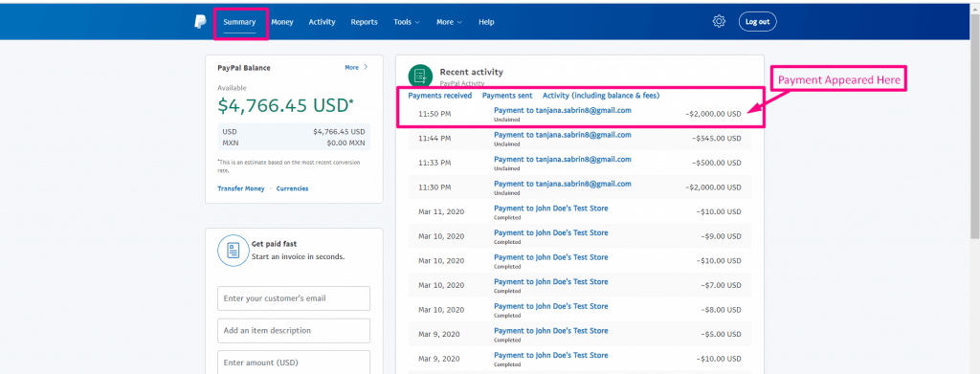The image size is (980, 374).
Task: Open the -$9.00 John Doe's Test Store payment
Action: [550, 232]
